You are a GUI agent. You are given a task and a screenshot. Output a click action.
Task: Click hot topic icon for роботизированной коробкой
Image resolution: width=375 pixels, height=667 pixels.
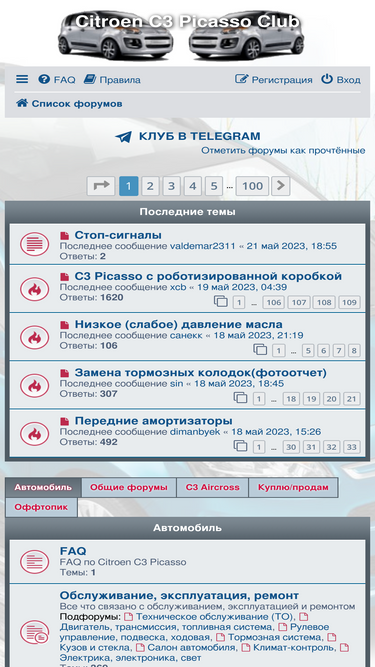[x=34, y=289]
